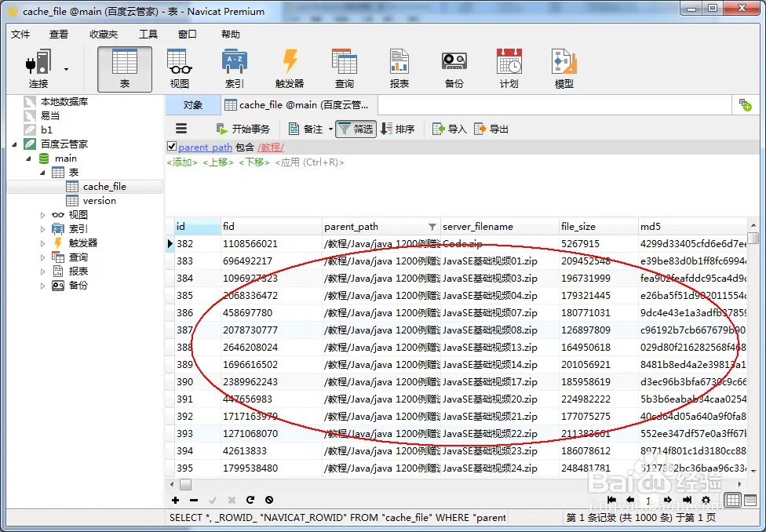Collapse the 百度云管家 database connection node
The height and width of the screenshot is (532, 766).
[x=15, y=144]
